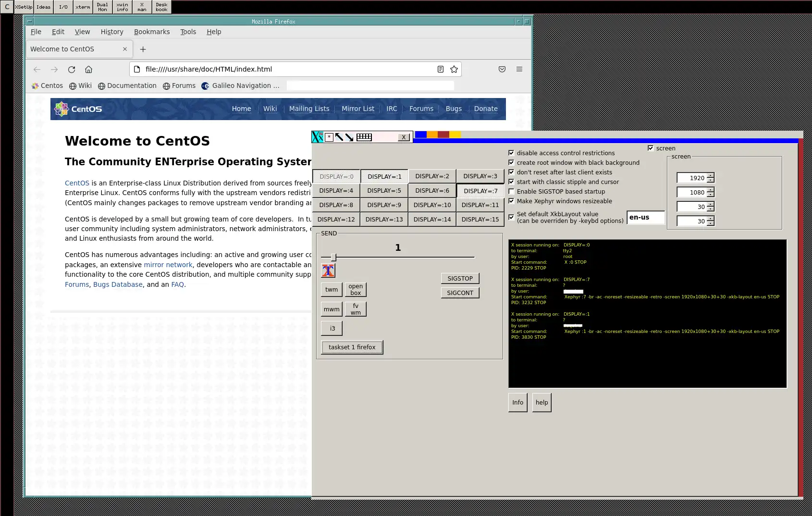Image resolution: width=812 pixels, height=516 pixels.
Task: Click the blue color swatch in launcher titlebar
Action: [x=421, y=135]
